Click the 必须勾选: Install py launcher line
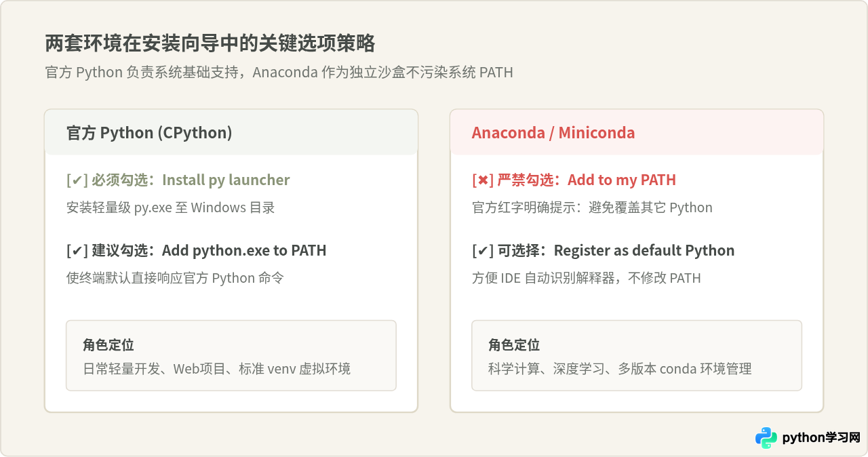This screenshot has width=868, height=457. point(178,180)
